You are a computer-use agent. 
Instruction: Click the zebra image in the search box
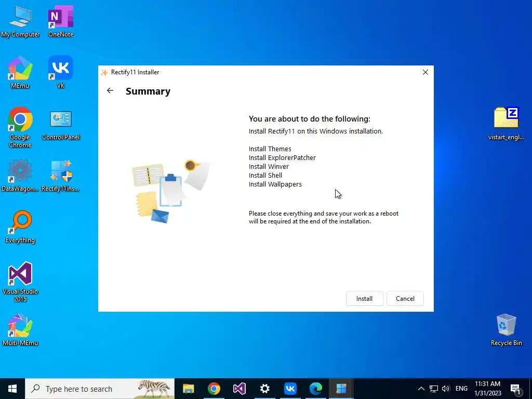click(154, 389)
